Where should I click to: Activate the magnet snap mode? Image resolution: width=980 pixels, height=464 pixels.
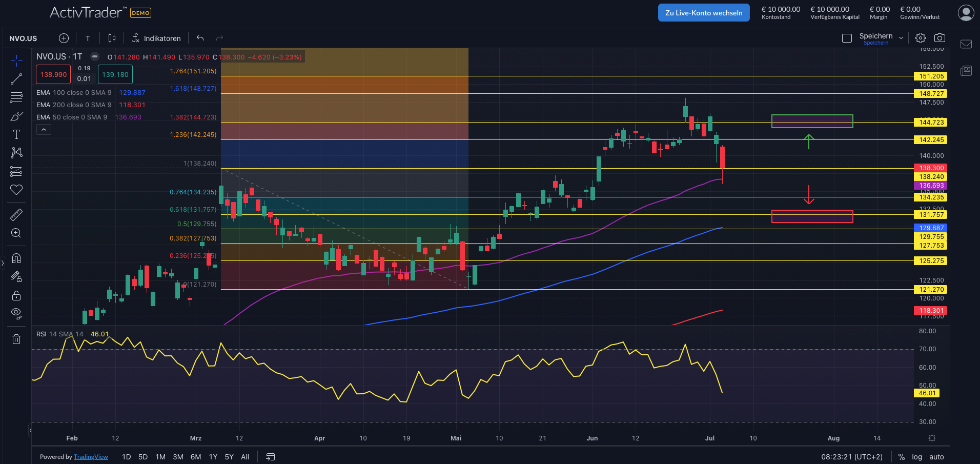click(x=16, y=258)
